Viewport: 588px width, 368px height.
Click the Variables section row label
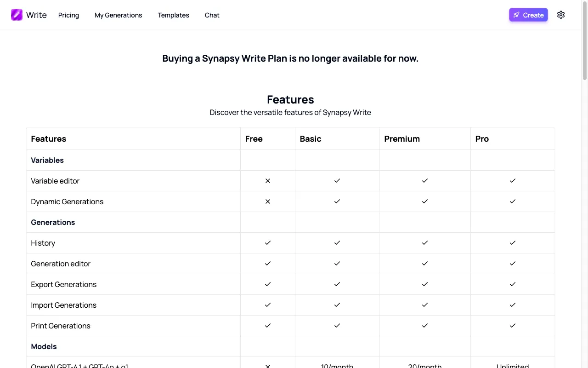[x=47, y=160]
